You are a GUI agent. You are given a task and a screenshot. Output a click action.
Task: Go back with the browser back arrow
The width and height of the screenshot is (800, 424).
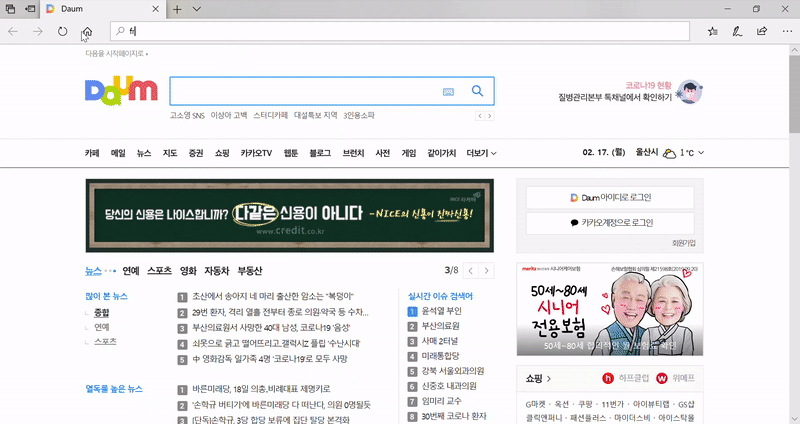13,32
